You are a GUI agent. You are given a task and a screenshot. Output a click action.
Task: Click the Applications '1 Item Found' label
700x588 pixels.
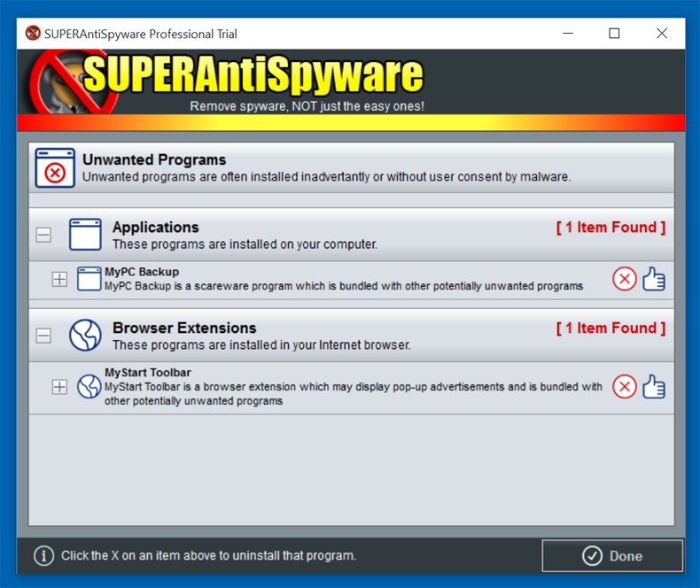611,228
